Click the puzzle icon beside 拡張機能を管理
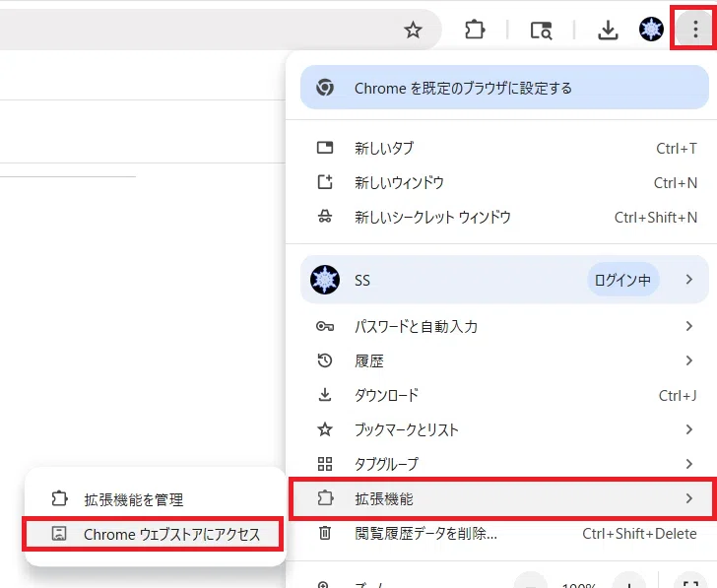 (59, 498)
